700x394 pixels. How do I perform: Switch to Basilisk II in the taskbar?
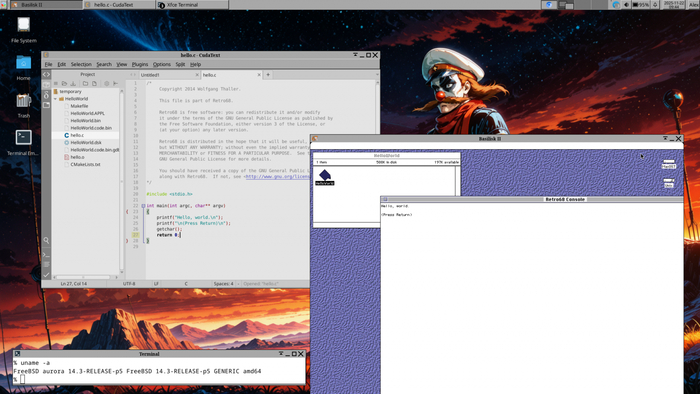(46, 4)
